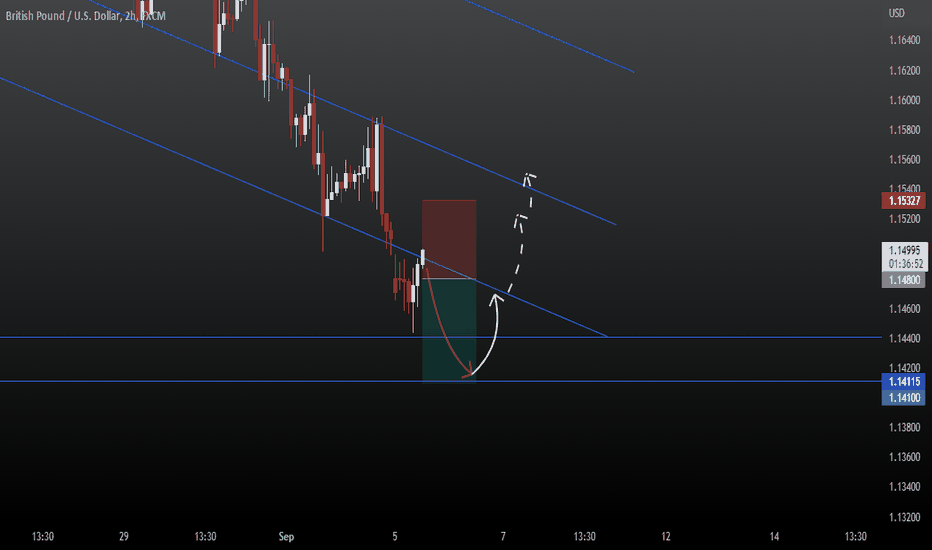Click the 1.15200 price axis label
The height and width of the screenshot is (550, 932).
coord(904,219)
